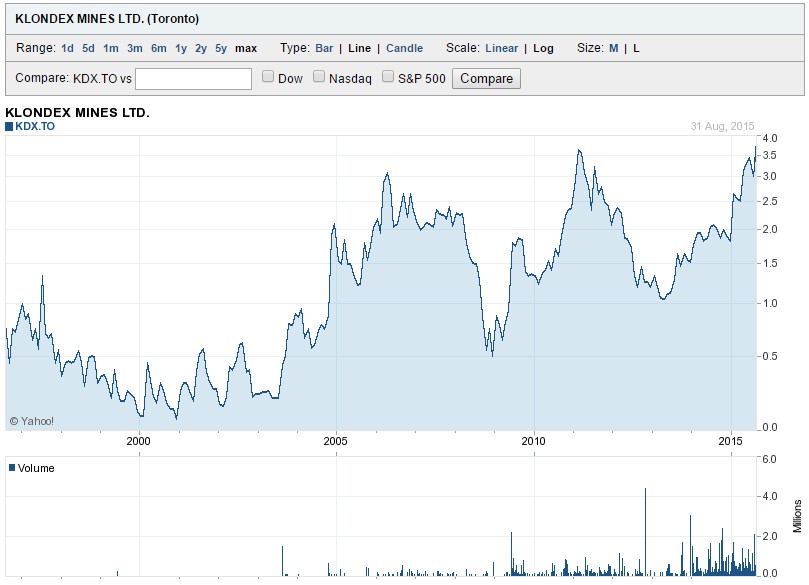
Task: Enable the Dow comparison checkbox
Action: [267, 77]
